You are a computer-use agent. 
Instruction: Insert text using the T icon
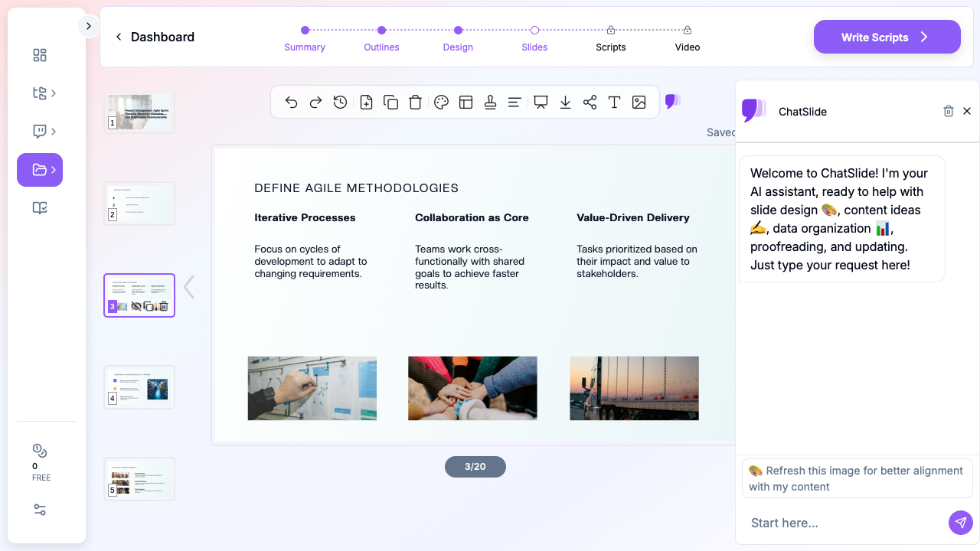[614, 102]
